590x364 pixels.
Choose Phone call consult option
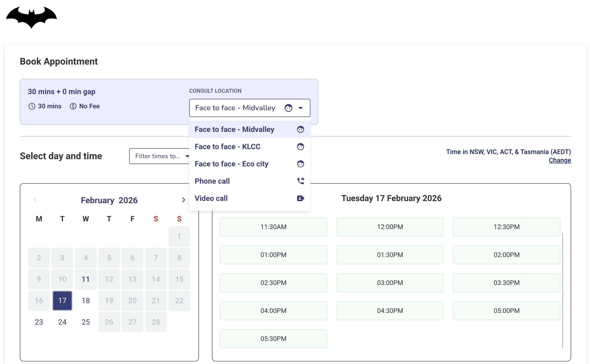(212, 181)
